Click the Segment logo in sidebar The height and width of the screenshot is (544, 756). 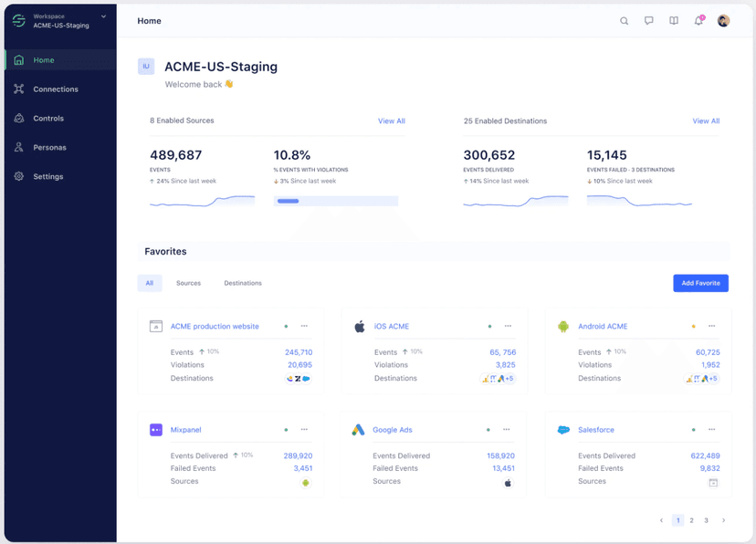point(18,21)
